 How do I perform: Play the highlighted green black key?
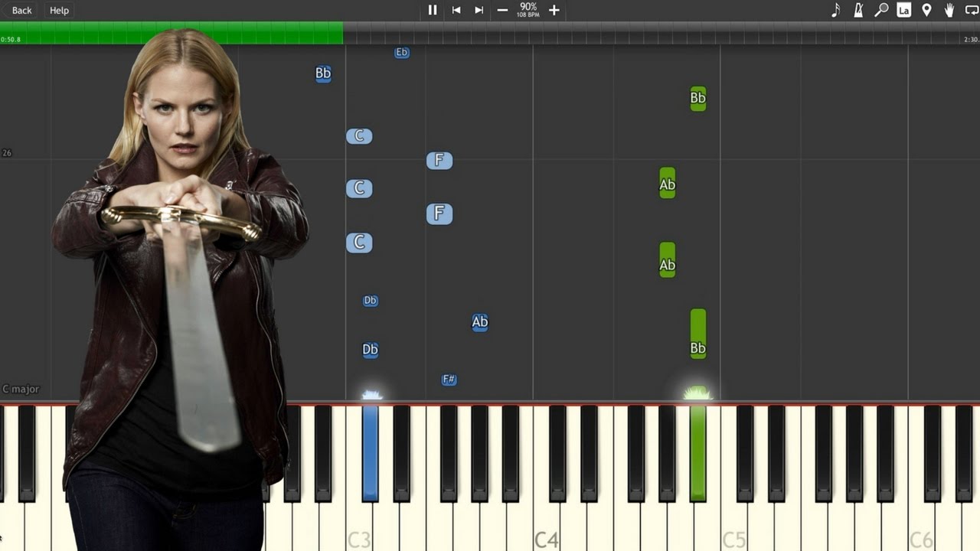click(697, 453)
